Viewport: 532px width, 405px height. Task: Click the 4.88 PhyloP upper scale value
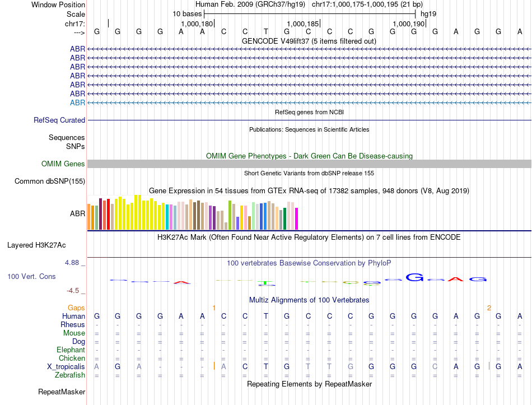click(x=72, y=262)
